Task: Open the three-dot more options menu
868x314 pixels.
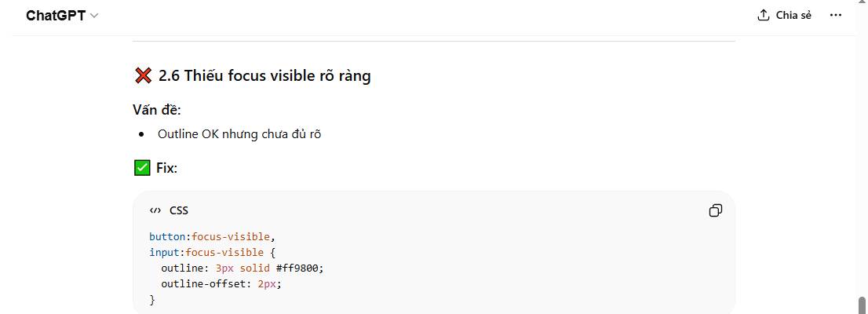Action: (x=836, y=16)
